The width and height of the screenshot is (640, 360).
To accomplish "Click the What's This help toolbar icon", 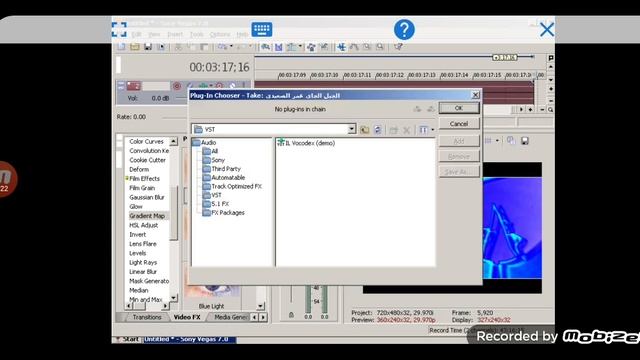I will tap(398, 47).
